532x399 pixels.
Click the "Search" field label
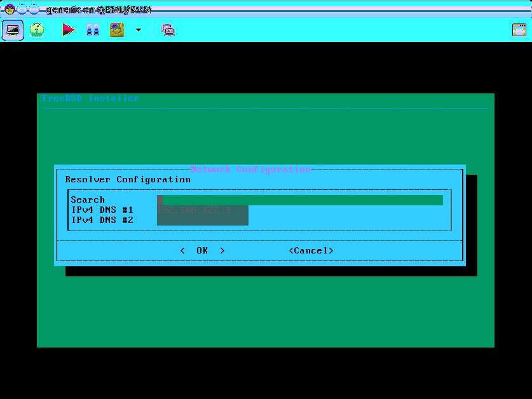click(88, 200)
